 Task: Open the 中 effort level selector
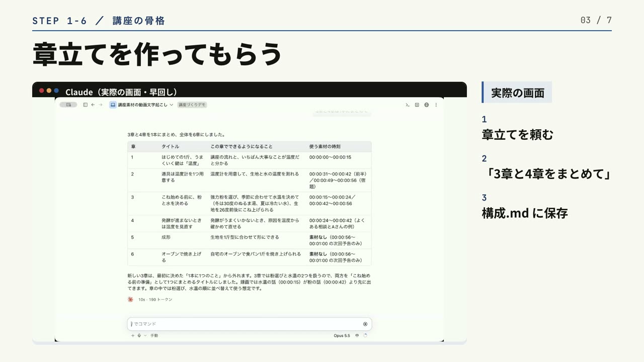click(357, 335)
